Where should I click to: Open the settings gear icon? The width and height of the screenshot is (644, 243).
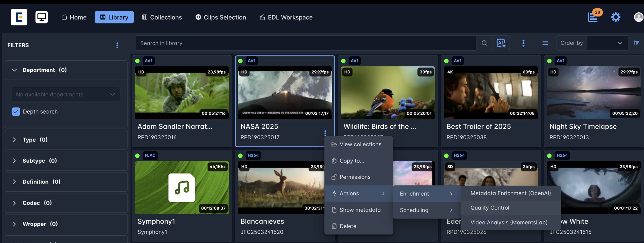pos(616,17)
